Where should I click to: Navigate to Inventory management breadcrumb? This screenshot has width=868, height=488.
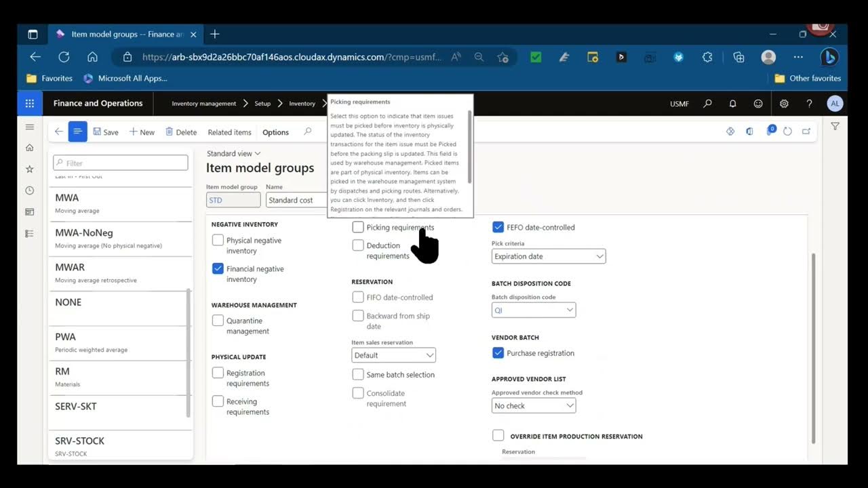[x=204, y=104]
